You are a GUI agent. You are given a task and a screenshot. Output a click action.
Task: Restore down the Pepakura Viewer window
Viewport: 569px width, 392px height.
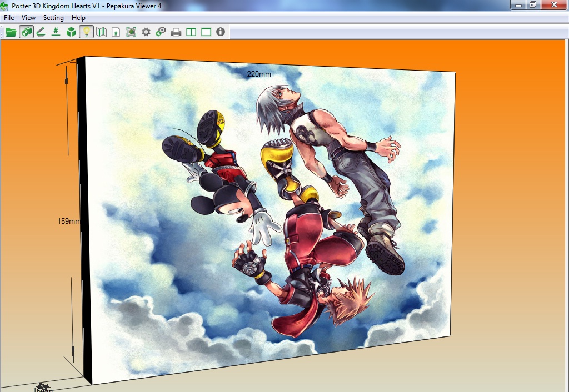pyautogui.click(x=533, y=5)
